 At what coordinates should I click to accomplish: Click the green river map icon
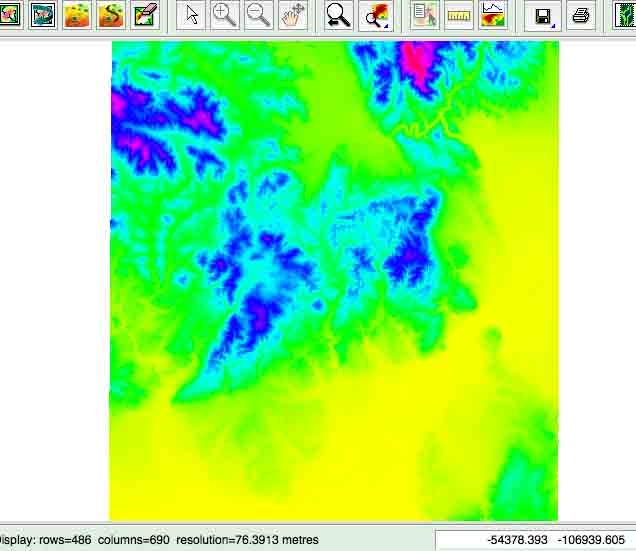click(624, 15)
